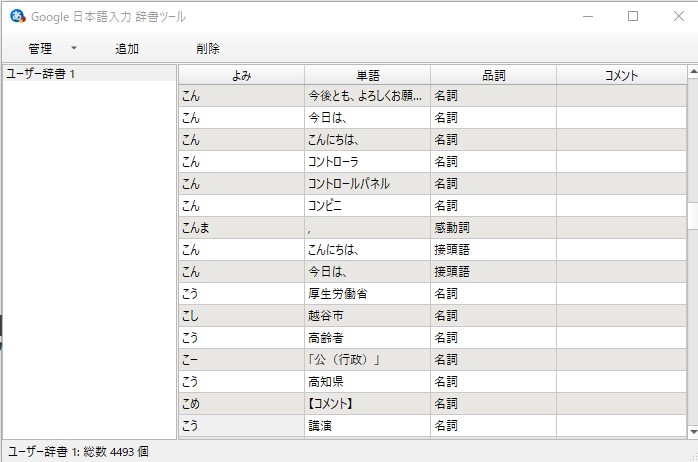Select the 厚生労働省 entry
This screenshot has height=462, width=698.
pyautogui.click(x=367, y=294)
